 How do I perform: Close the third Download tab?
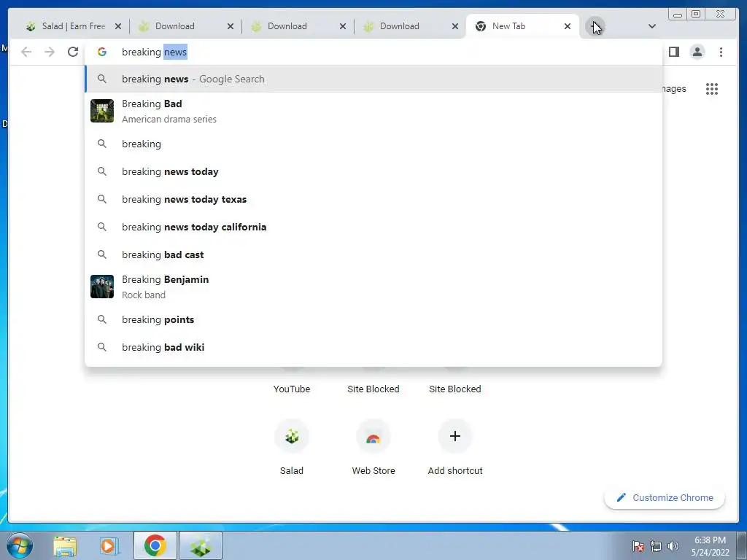[x=455, y=26]
